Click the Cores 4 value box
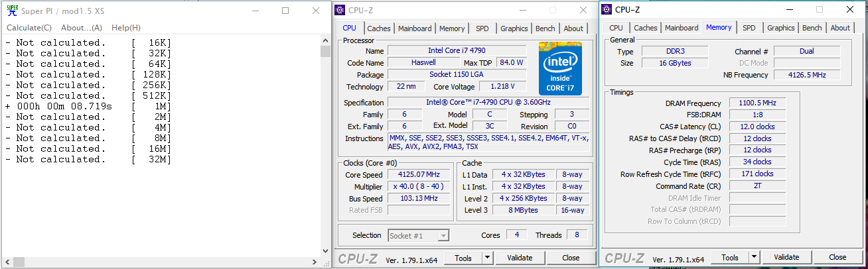 pyautogui.click(x=516, y=235)
